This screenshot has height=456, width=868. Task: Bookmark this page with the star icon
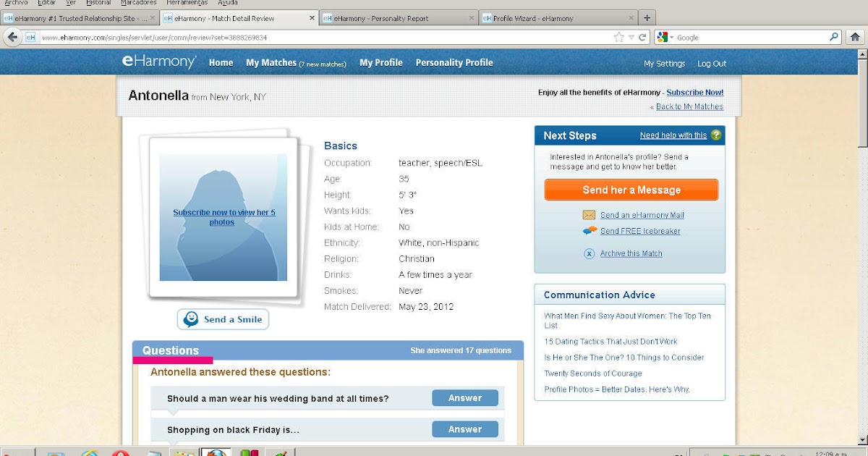click(x=619, y=37)
